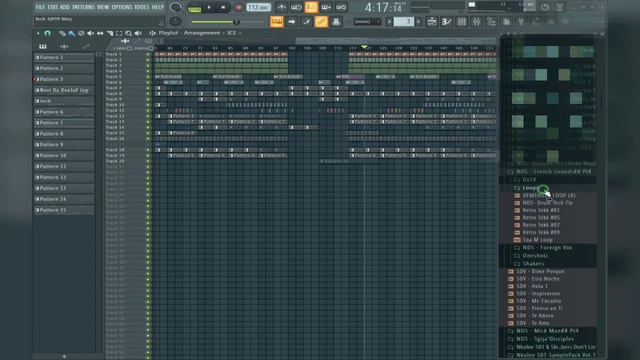Image resolution: width=640 pixels, height=360 pixels.
Task: Select the Playlist playback speaker tool
Action: pos(138,33)
